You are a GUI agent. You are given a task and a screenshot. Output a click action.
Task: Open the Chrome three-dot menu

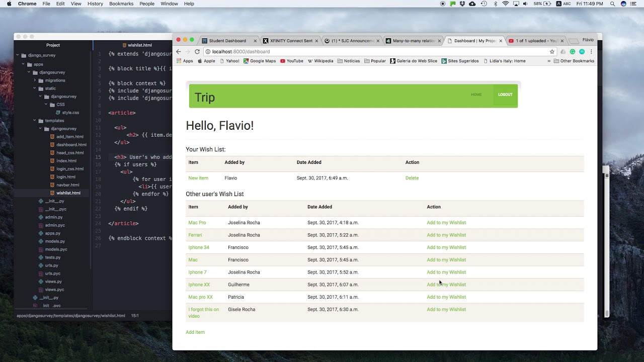591,52
